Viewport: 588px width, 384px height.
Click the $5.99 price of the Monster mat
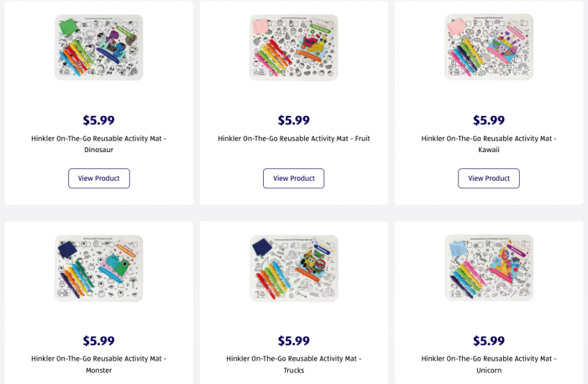click(x=98, y=340)
